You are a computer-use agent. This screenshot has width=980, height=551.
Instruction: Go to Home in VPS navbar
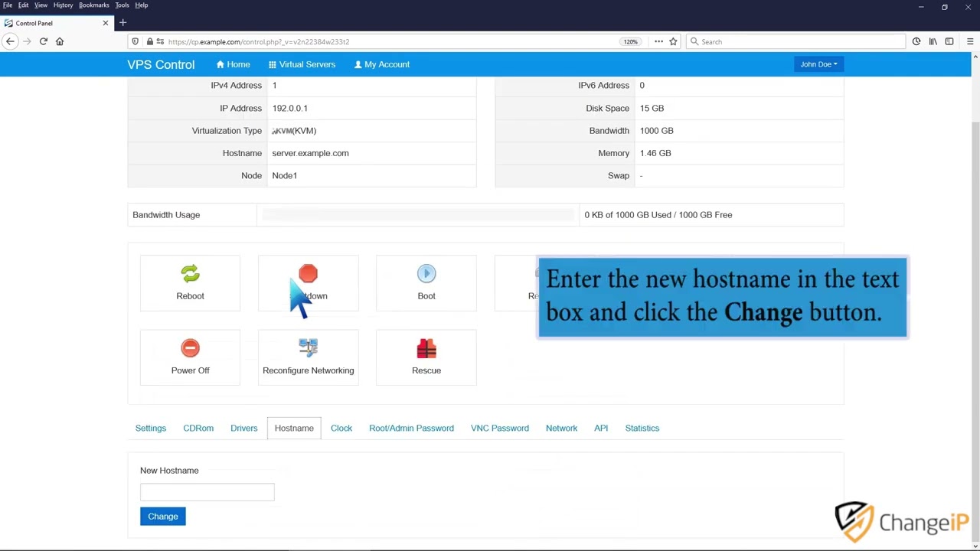(x=233, y=64)
